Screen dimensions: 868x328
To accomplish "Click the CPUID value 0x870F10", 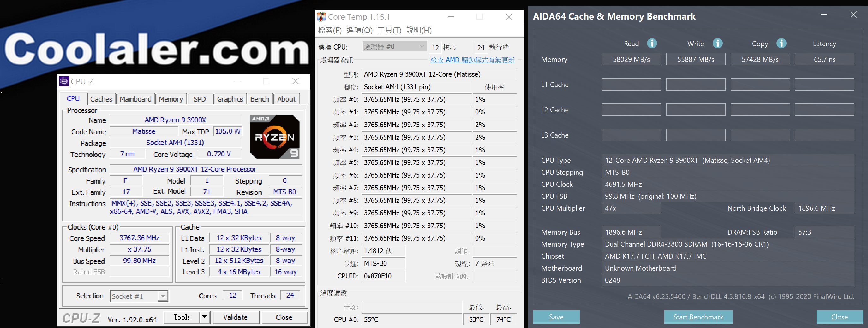I will [383, 276].
